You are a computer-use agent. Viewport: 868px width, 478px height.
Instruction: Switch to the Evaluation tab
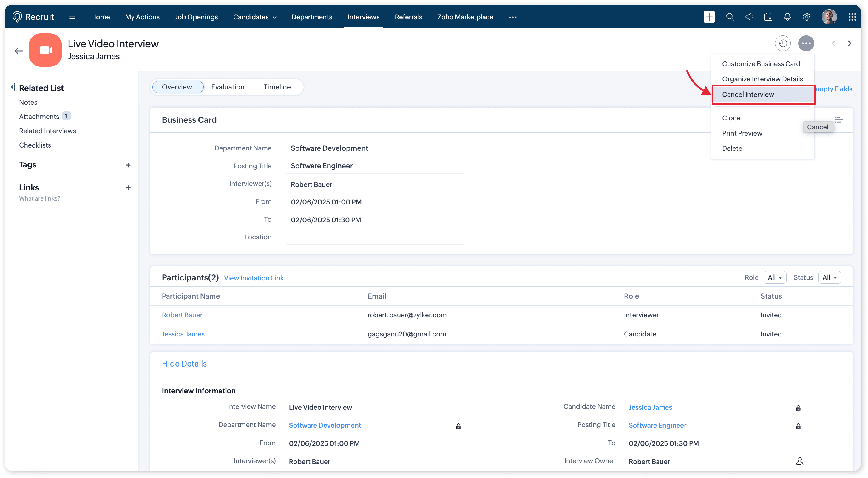click(228, 87)
